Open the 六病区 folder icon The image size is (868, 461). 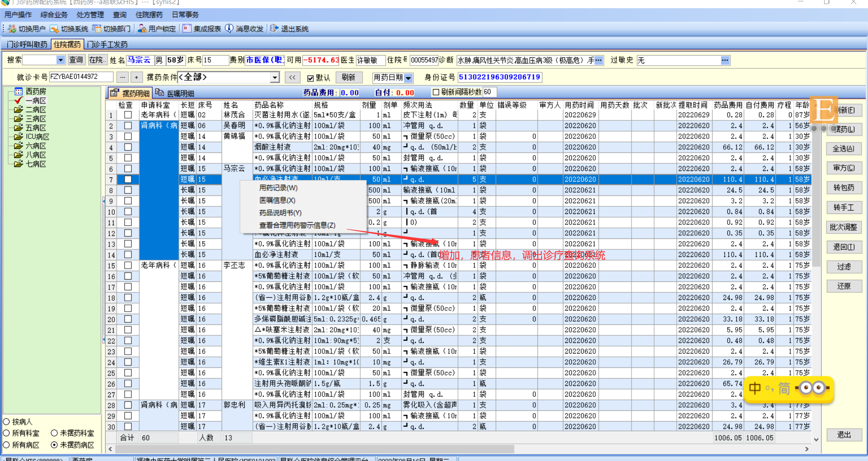19,146
